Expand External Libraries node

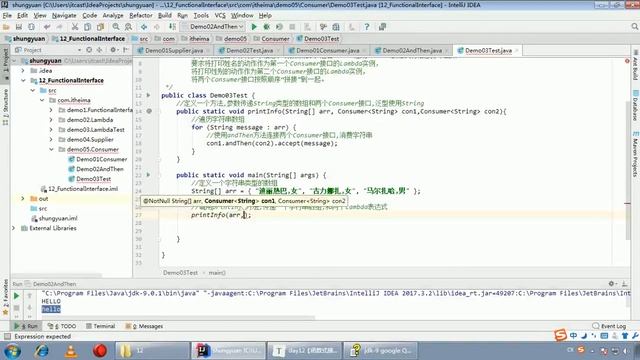(x=14, y=228)
